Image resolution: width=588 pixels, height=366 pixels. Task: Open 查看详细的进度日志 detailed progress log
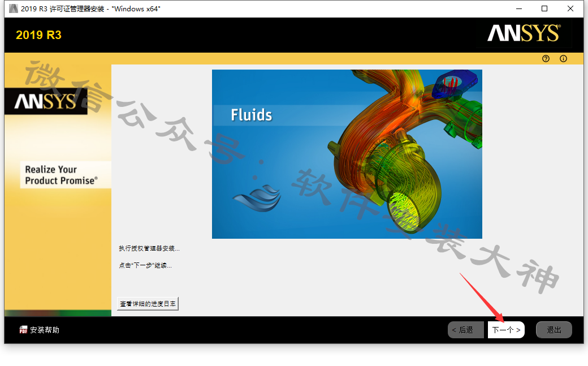[x=148, y=304]
